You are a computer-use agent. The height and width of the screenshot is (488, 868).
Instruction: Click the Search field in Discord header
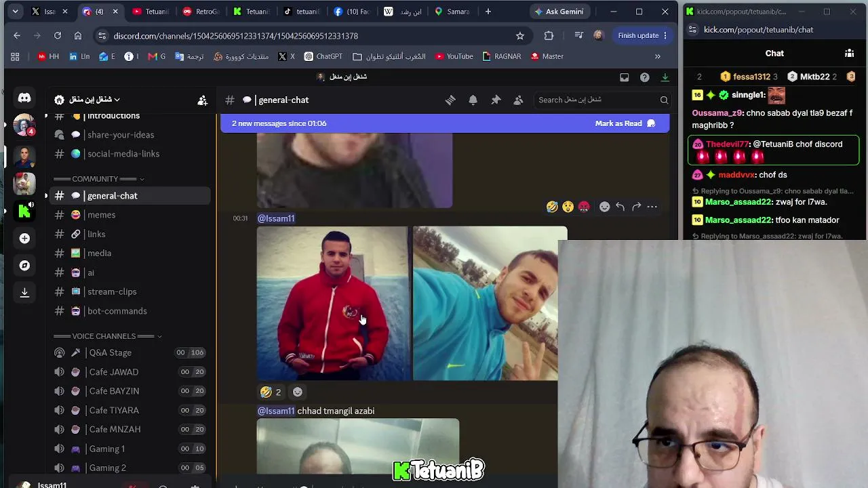(x=602, y=100)
